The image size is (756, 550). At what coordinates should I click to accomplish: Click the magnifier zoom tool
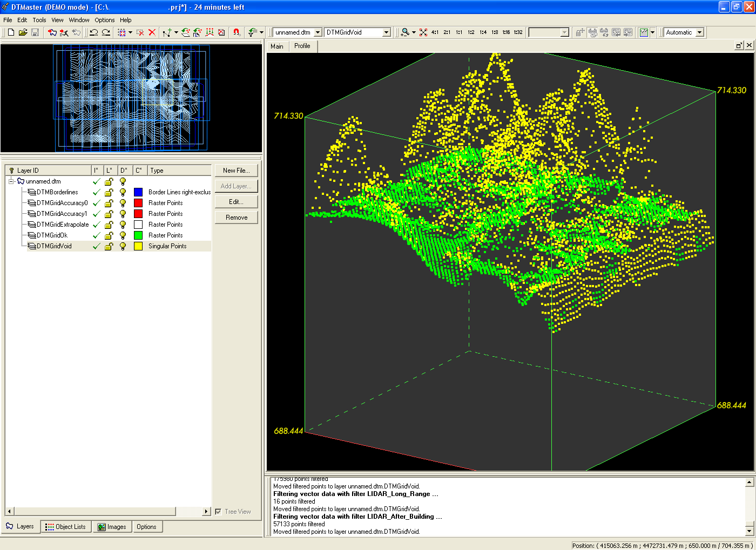(405, 32)
